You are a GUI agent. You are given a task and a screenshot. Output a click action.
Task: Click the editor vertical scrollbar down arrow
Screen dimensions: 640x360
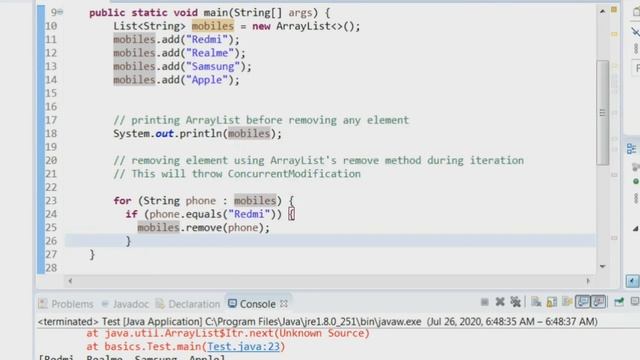click(x=602, y=267)
